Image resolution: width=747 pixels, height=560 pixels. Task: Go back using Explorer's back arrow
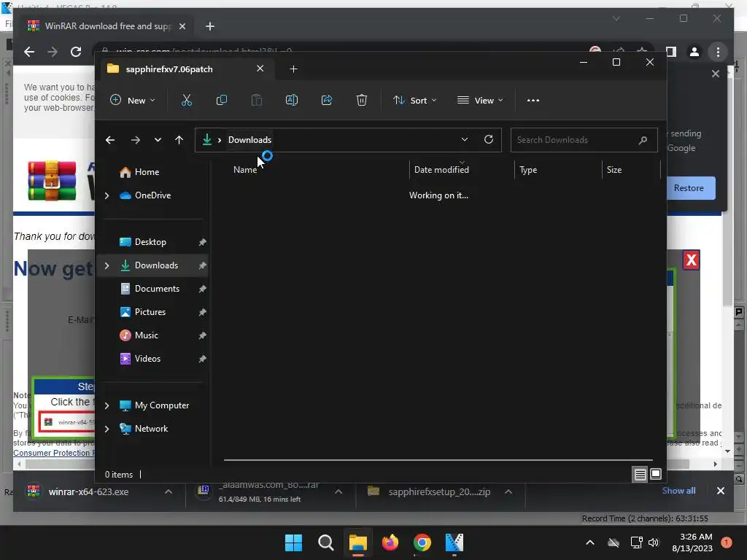pos(110,140)
